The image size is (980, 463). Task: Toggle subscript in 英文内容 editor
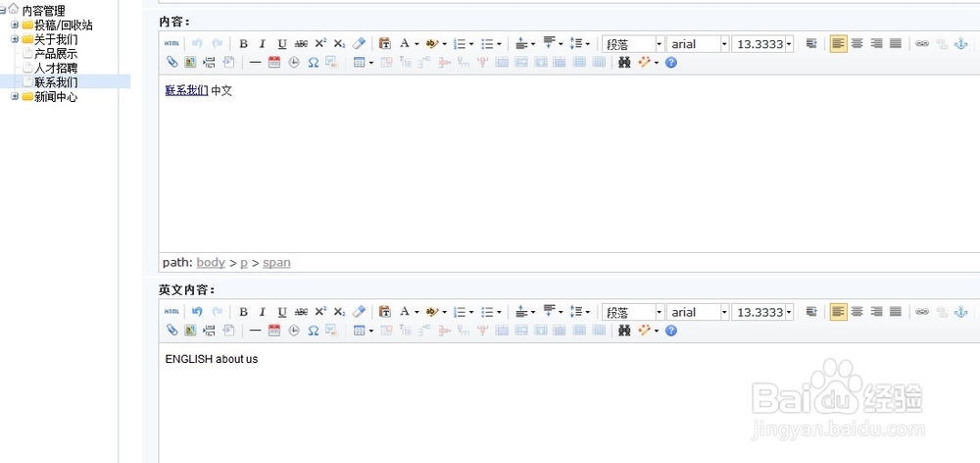(x=339, y=312)
